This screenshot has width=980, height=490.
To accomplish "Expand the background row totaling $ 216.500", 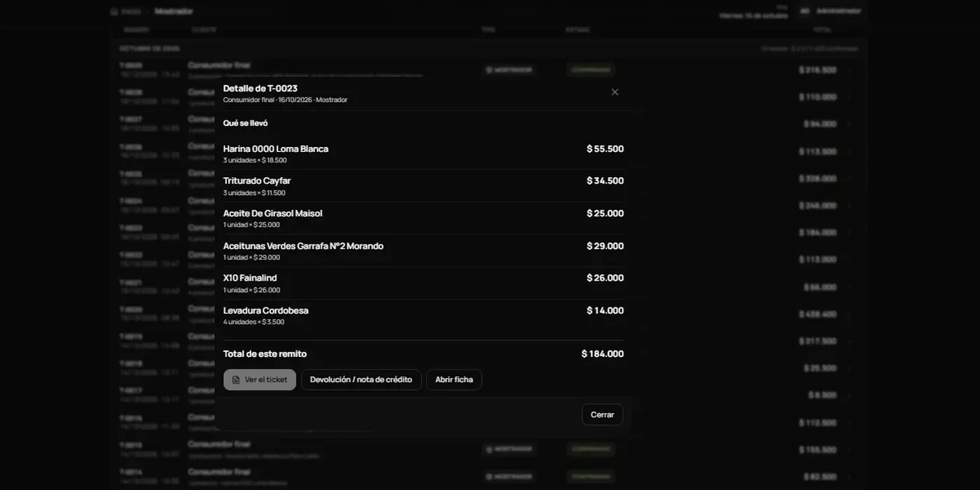I will tap(849, 70).
